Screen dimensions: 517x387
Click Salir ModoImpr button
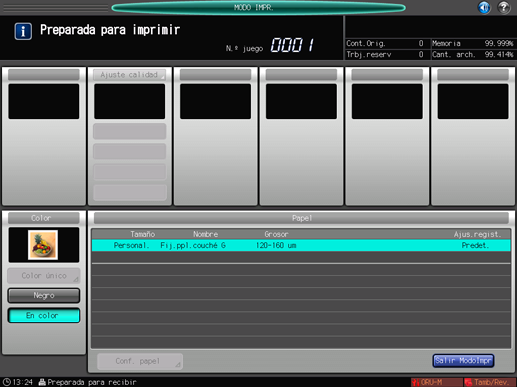coord(463,361)
